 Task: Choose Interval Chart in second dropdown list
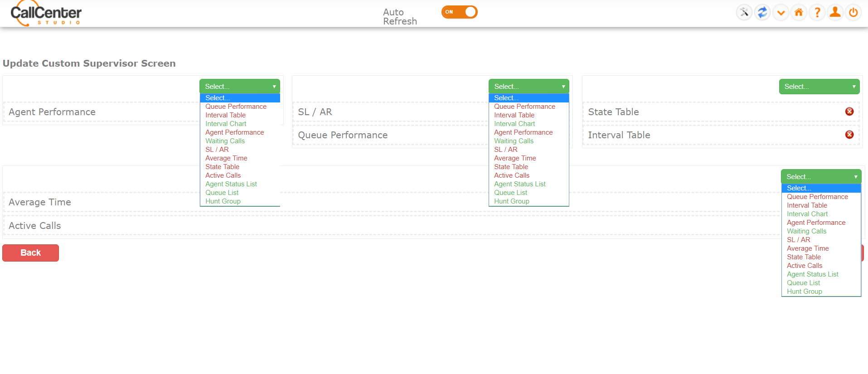529,124
